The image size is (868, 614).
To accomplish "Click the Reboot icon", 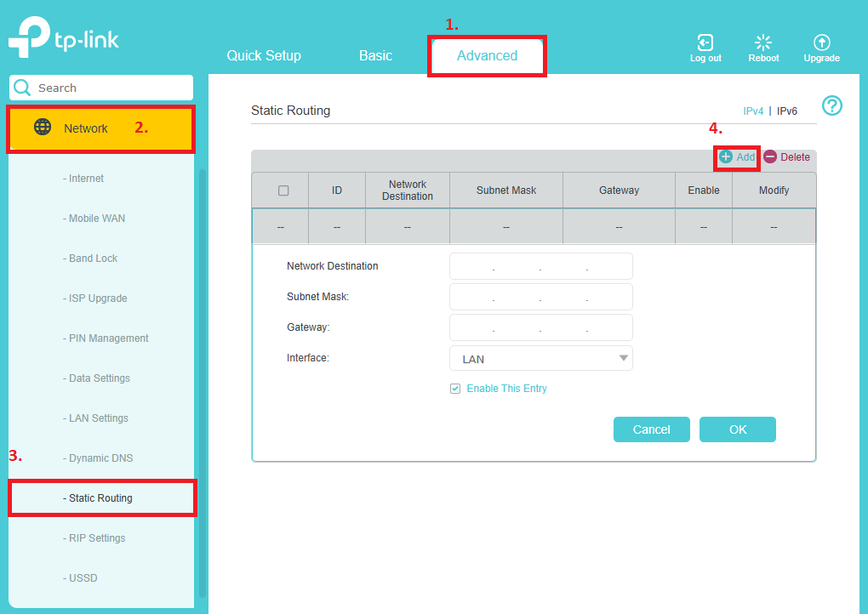I will click(763, 43).
